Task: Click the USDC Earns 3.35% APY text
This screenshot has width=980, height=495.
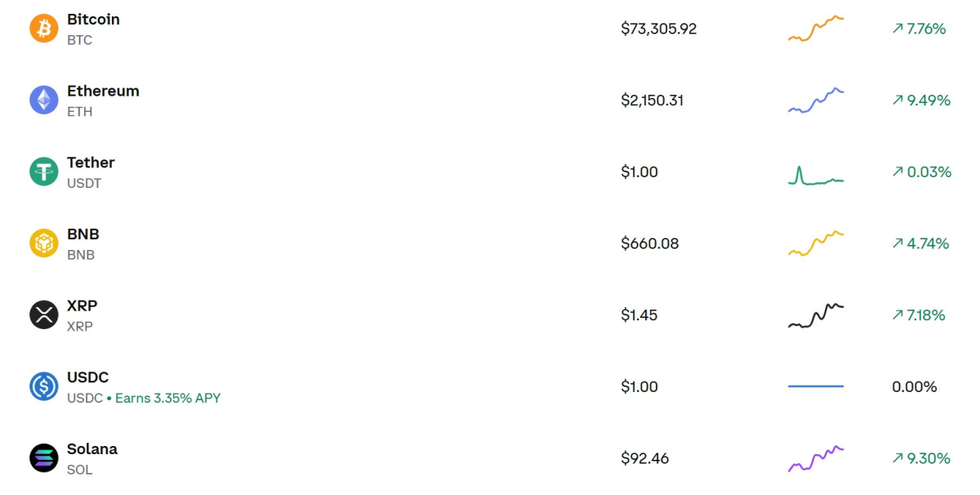Action: (167, 398)
